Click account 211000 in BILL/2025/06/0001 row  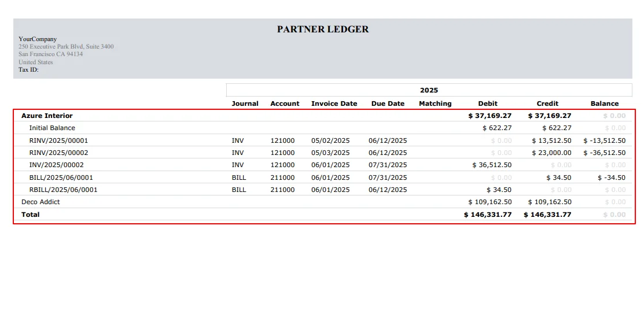pos(282,178)
